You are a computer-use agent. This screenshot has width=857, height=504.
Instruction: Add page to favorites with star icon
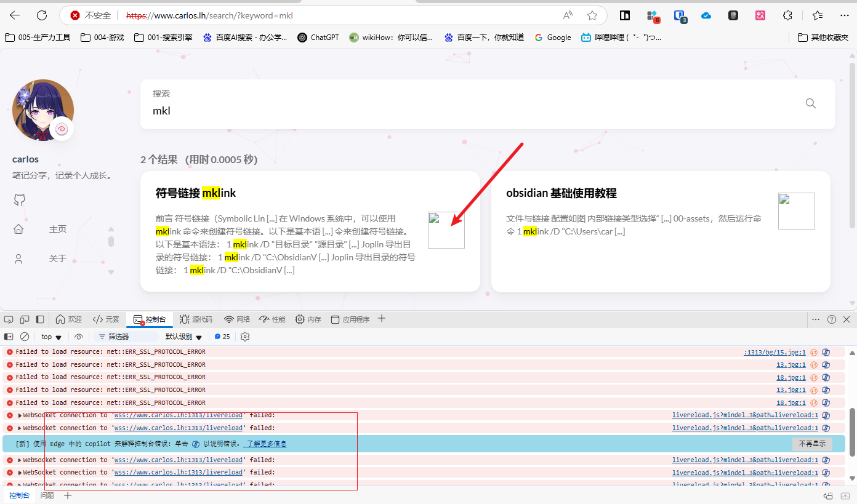click(592, 15)
